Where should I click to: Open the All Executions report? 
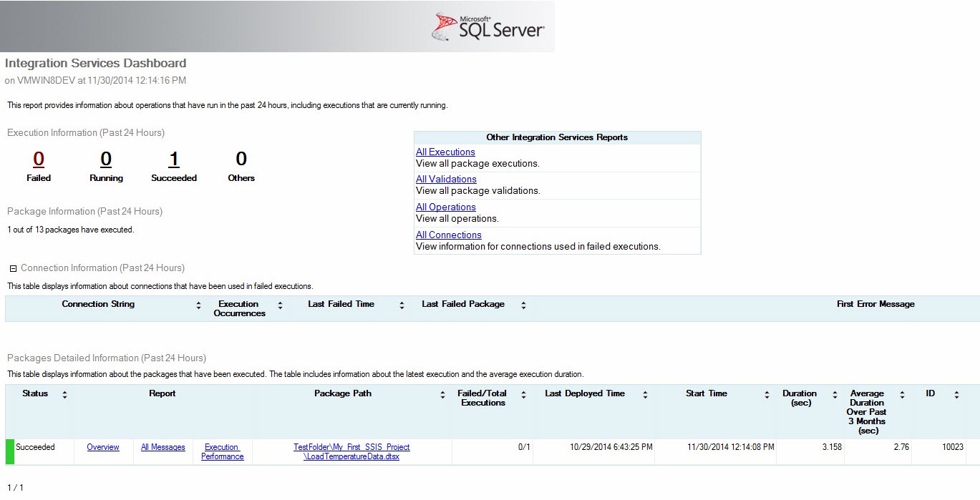point(445,152)
